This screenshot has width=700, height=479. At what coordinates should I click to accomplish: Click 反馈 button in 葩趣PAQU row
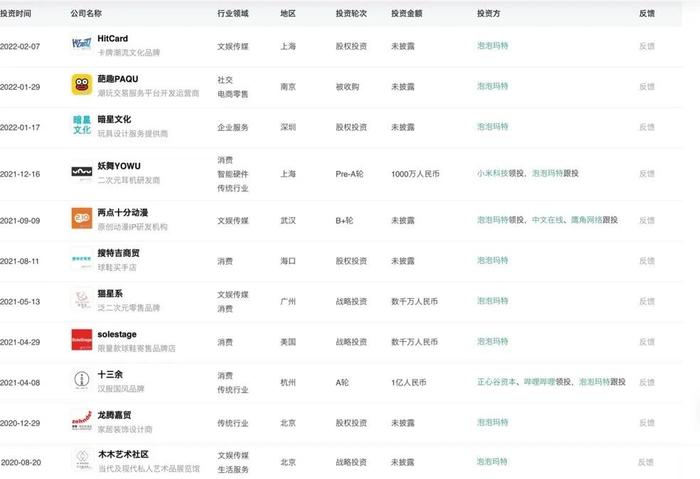pyautogui.click(x=646, y=87)
